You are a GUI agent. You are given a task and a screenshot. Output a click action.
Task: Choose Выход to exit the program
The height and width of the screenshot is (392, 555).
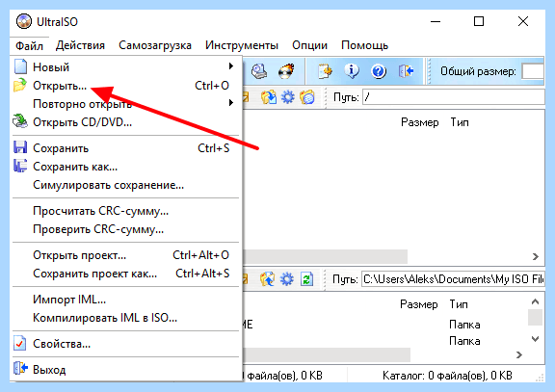[125, 369]
